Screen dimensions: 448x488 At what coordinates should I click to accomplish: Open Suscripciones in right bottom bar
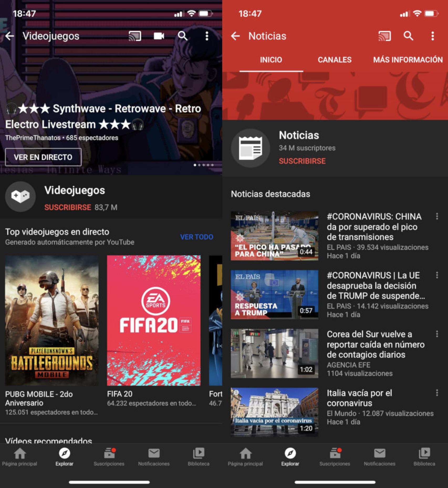335,457
